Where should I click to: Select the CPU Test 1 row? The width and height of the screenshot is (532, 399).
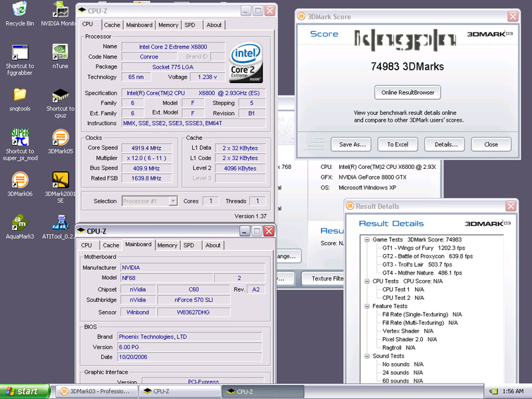[x=403, y=289]
